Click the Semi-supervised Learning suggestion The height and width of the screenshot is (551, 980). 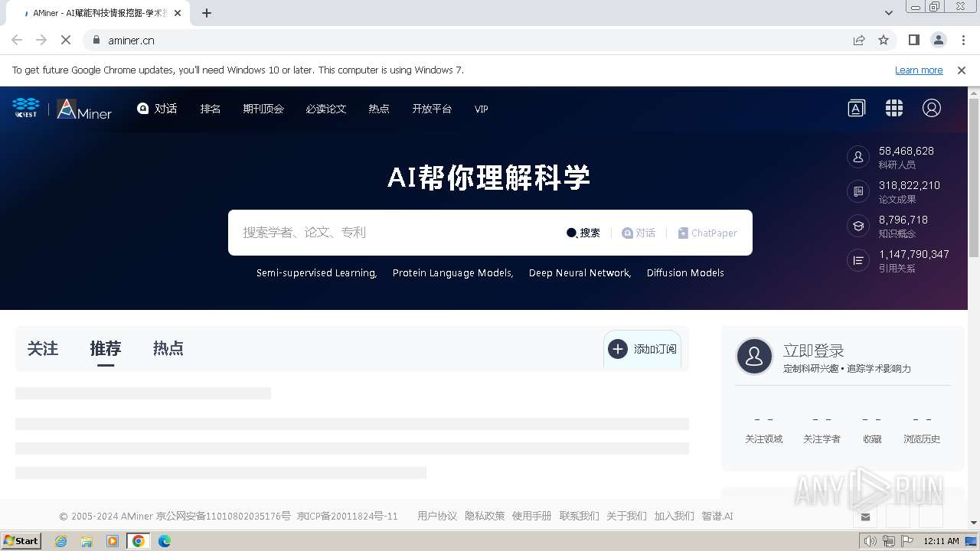coord(317,272)
